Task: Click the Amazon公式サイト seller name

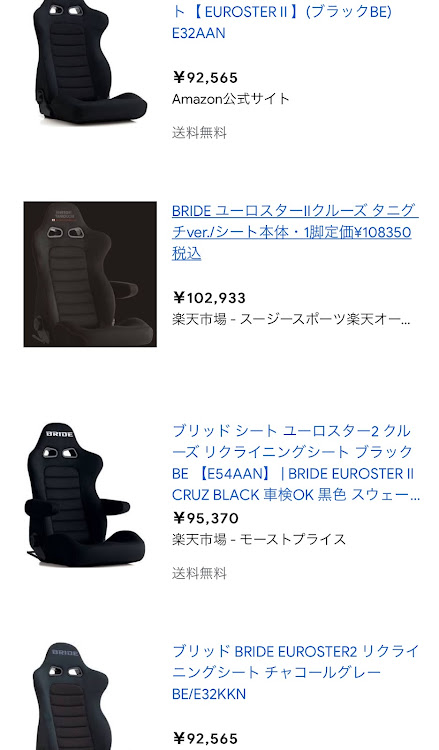Action: tap(230, 99)
